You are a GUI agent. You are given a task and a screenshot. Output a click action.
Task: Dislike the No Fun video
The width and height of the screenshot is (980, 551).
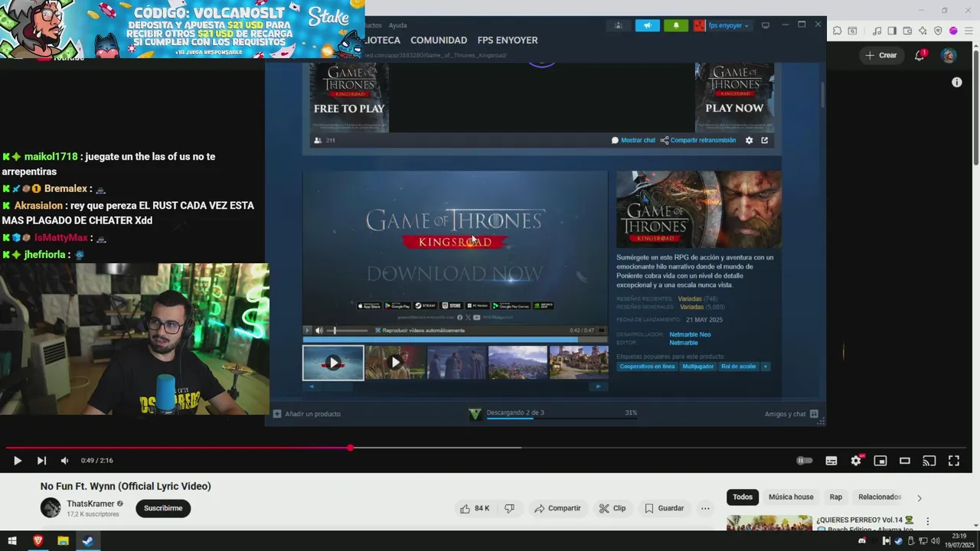509,508
